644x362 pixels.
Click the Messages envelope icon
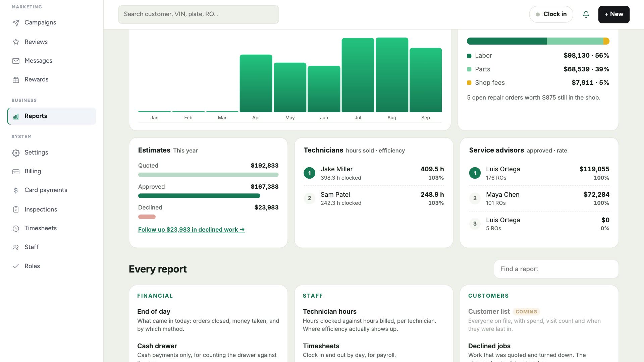pos(16,61)
